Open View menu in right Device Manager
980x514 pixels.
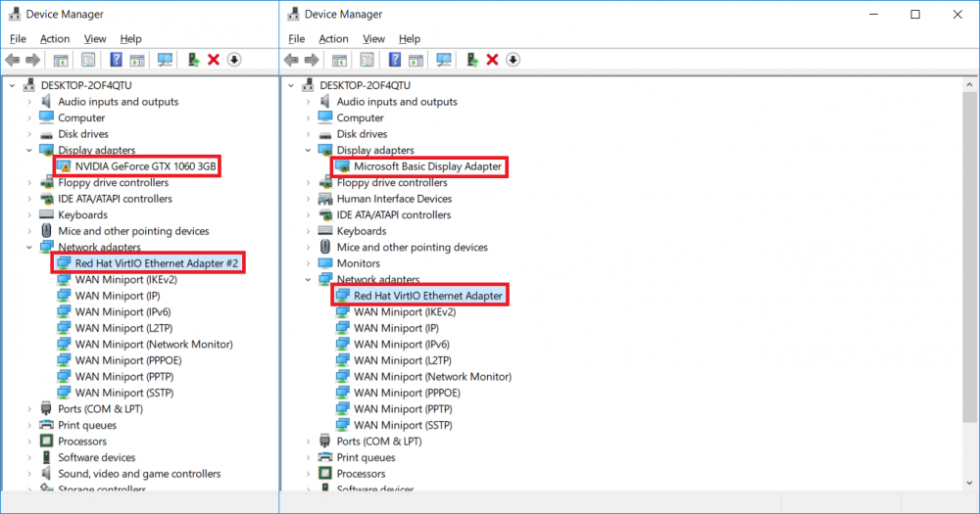coord(373,39)
